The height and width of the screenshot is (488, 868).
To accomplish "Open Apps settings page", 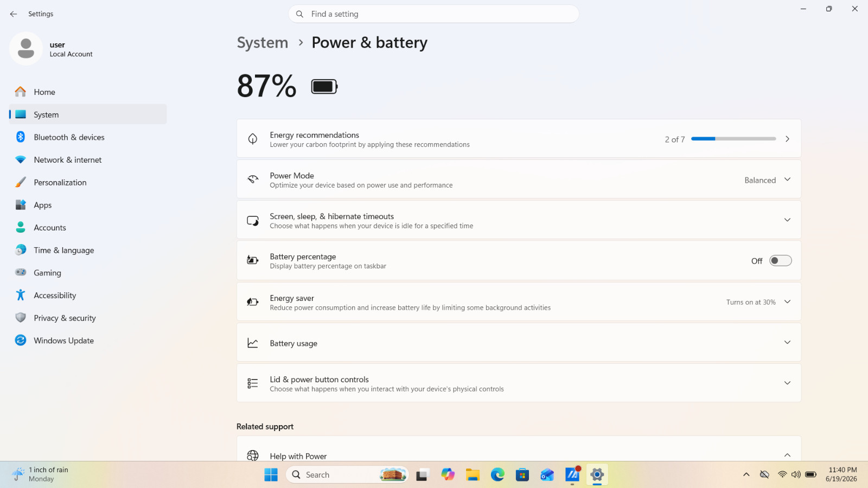I will click(x=88, y=205).
